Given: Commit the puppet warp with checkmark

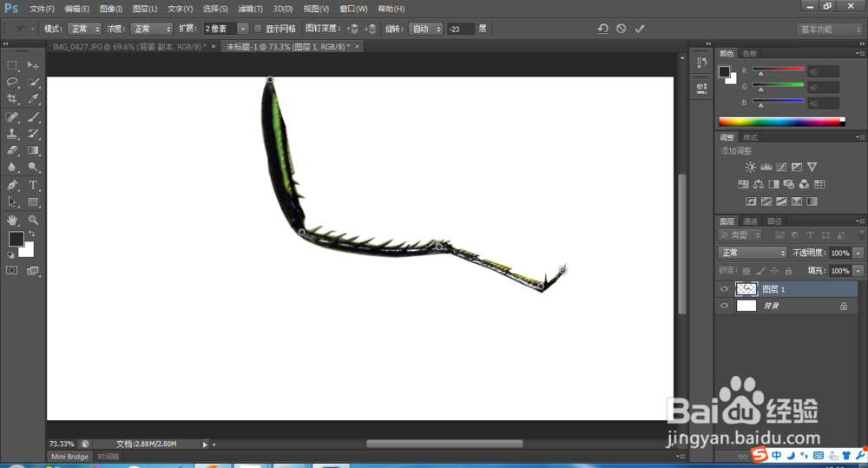Looking at the screenshot, I should pyautogui.click(x=640, y=29).
